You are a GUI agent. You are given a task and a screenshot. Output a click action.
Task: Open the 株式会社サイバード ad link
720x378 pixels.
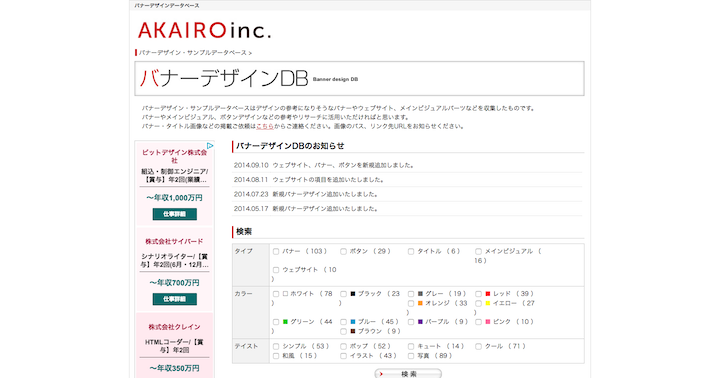(x=174, y=242)
